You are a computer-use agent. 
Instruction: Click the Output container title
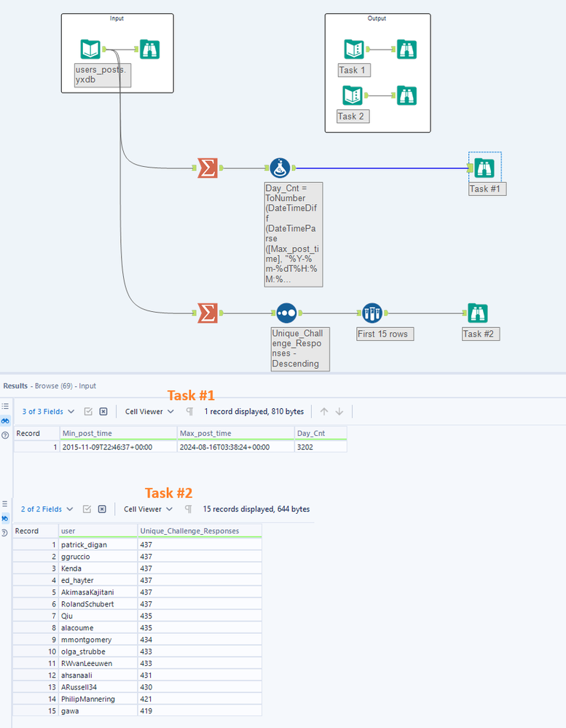pos(377,18)
